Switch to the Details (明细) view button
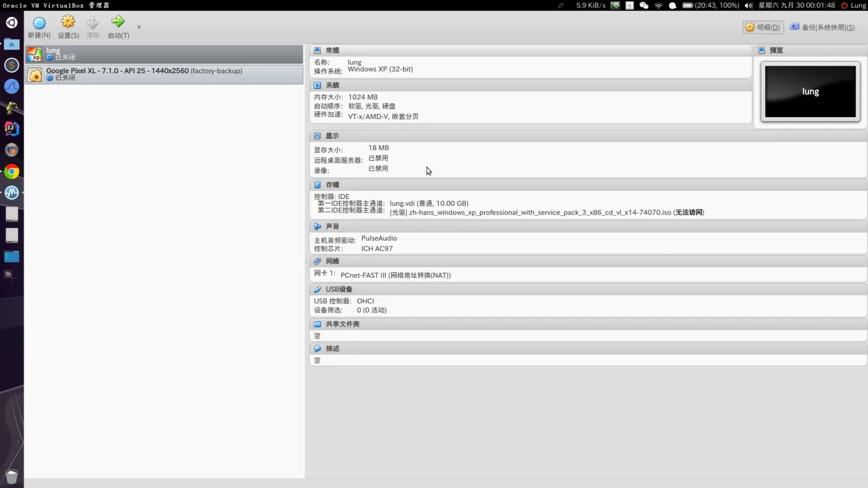The width and height of the screenshot is (868, 488). [763, 27]
